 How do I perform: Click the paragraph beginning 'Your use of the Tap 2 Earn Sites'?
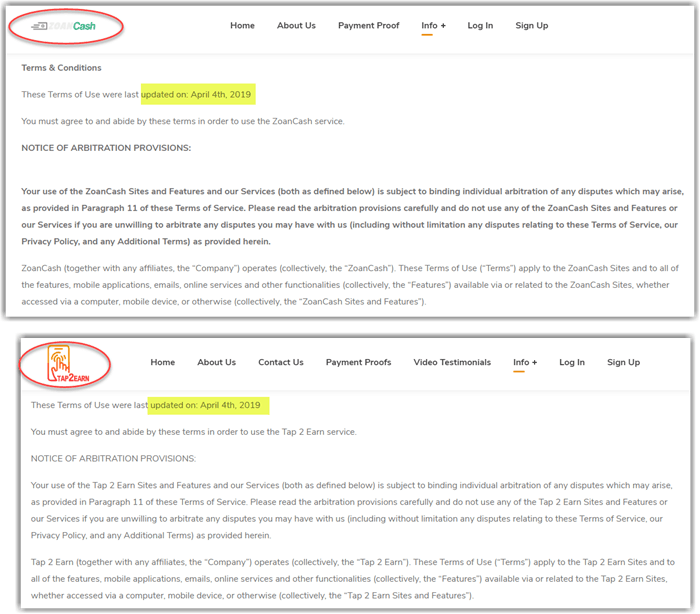click(x=352, y=510)
